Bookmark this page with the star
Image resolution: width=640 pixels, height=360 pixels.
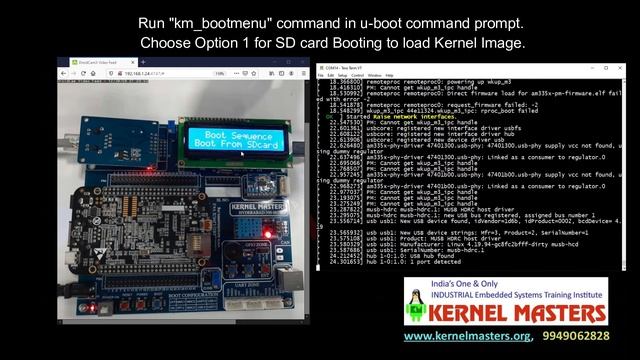pyautogui.click(x=253, y=73)
